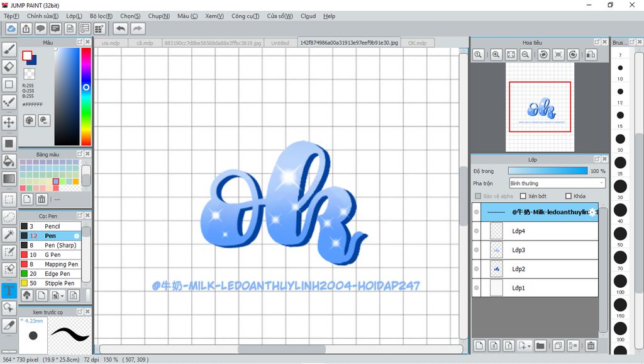Open the brush import dropdown arrow
Image resolution: width=644 pixels, height=364 pixels.
pyautogui.click(x=62, y=296)
